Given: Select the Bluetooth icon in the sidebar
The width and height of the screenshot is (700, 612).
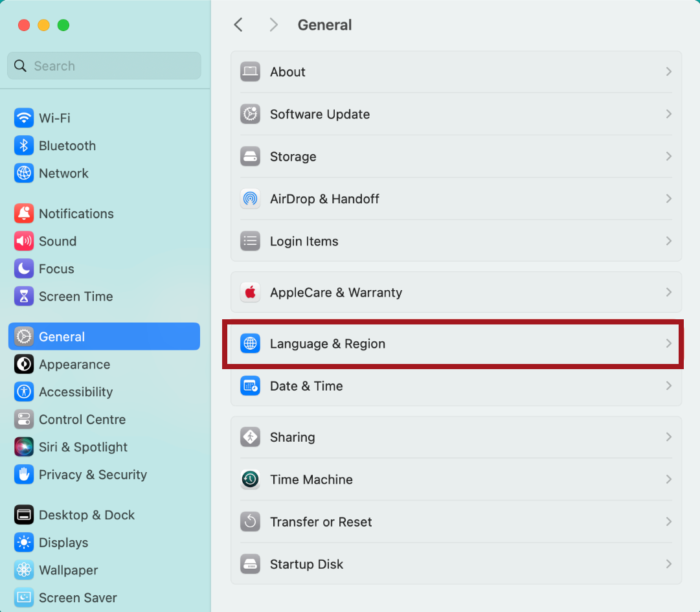Looking at the screenshot, I should (24, 146).
